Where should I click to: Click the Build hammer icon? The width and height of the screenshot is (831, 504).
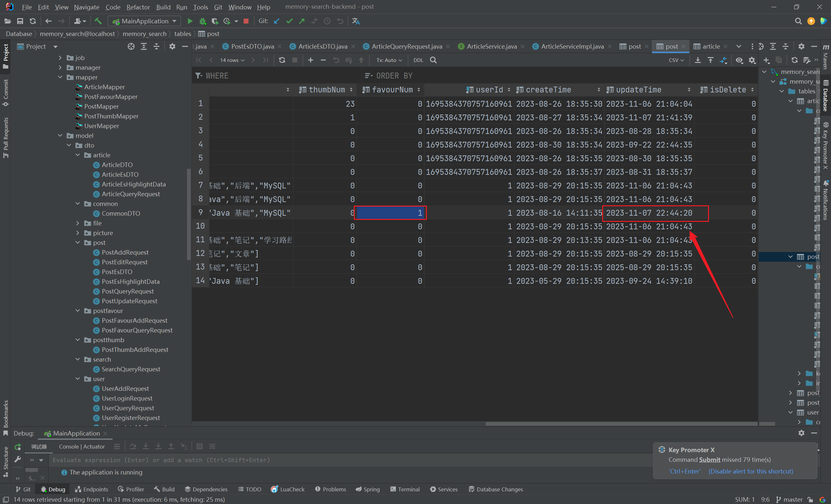98,21
